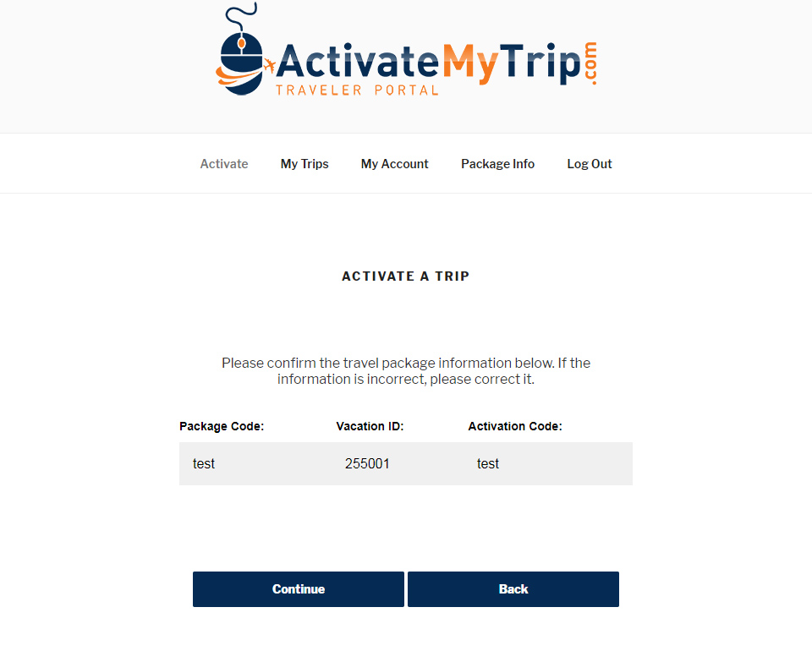Click the TRAVELER PORTAL tagline
The image size is (812, 651).
point(357,90)
